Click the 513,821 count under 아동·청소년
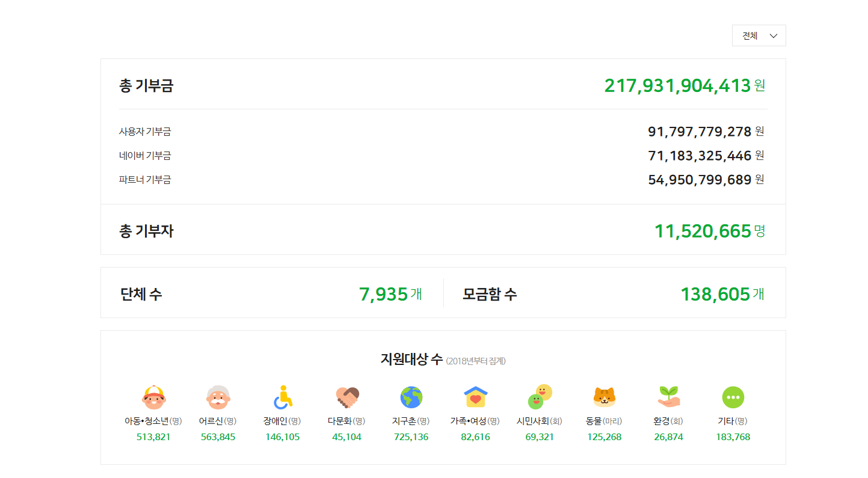 click(x=153, y=437)
